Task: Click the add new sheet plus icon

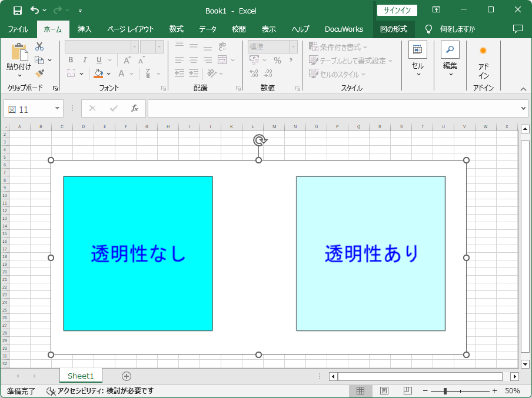Action: (x=126, y=376)
